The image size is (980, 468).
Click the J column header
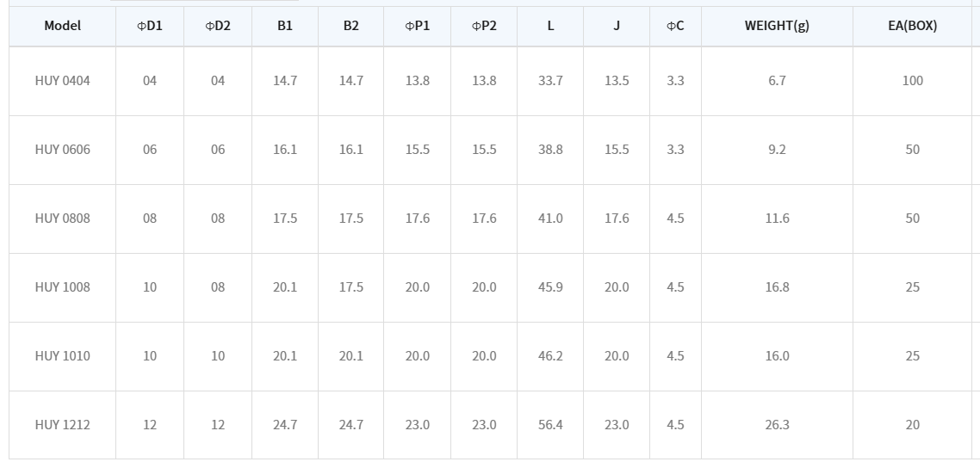point(617,26)
